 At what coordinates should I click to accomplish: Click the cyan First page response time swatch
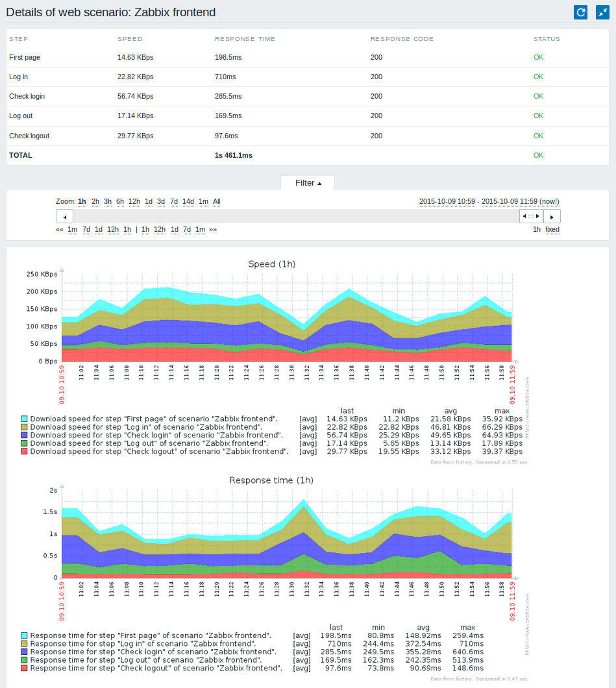pos(24,635)
